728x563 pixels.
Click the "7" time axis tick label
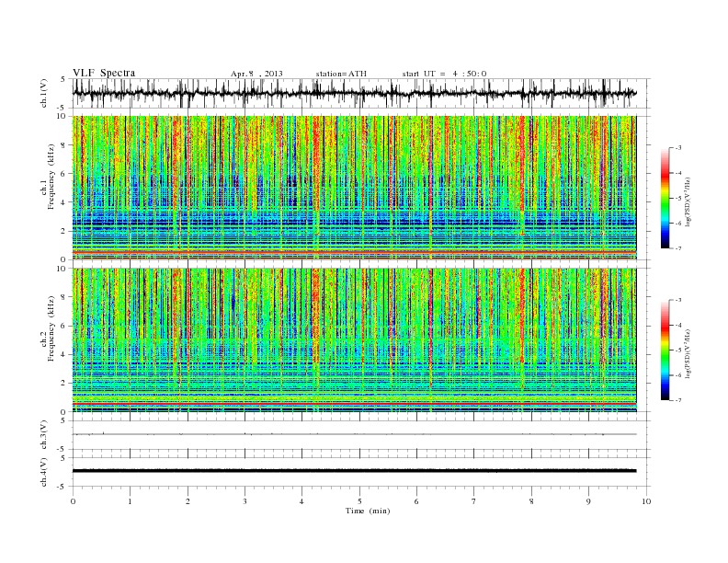pyautogui.click(x=474, y=501)
